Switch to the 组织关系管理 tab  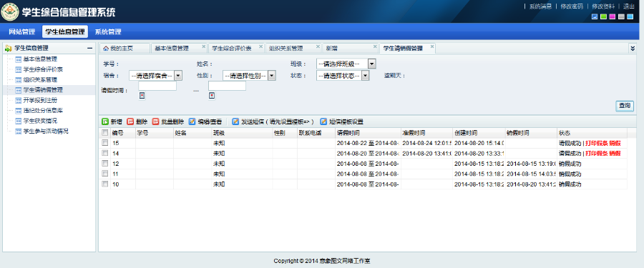(x=293, y=49)
